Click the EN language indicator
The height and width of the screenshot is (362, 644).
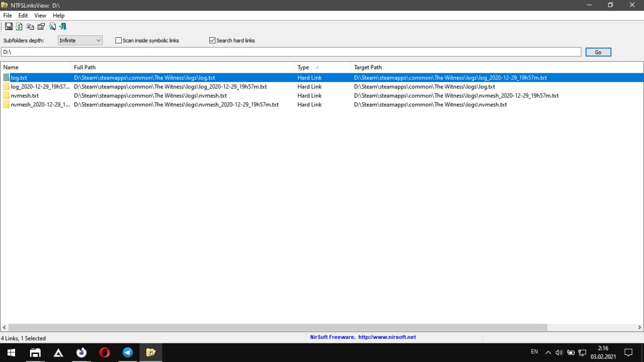534,351
